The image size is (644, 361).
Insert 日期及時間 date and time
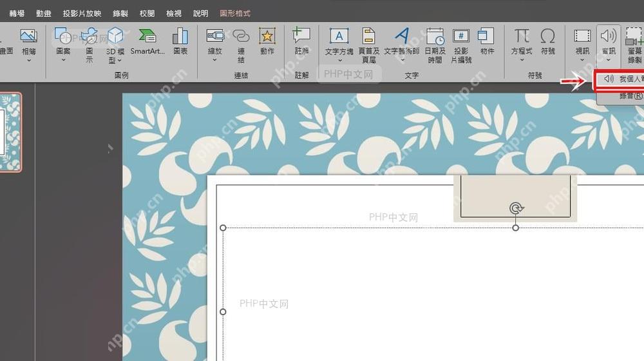click(x=435, y=44)
